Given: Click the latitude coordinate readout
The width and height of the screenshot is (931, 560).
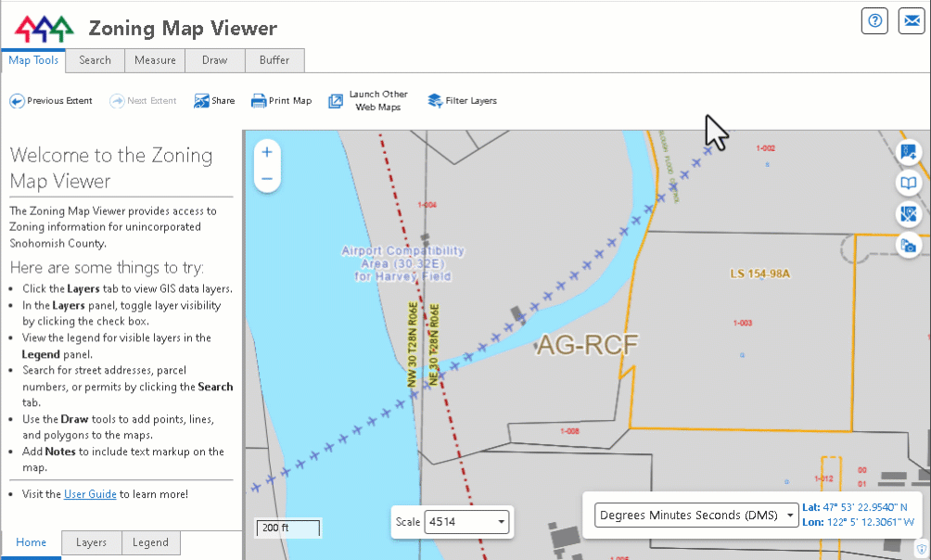Looking at the screenshot, I should pyautogui.click(x=855, y=507).
